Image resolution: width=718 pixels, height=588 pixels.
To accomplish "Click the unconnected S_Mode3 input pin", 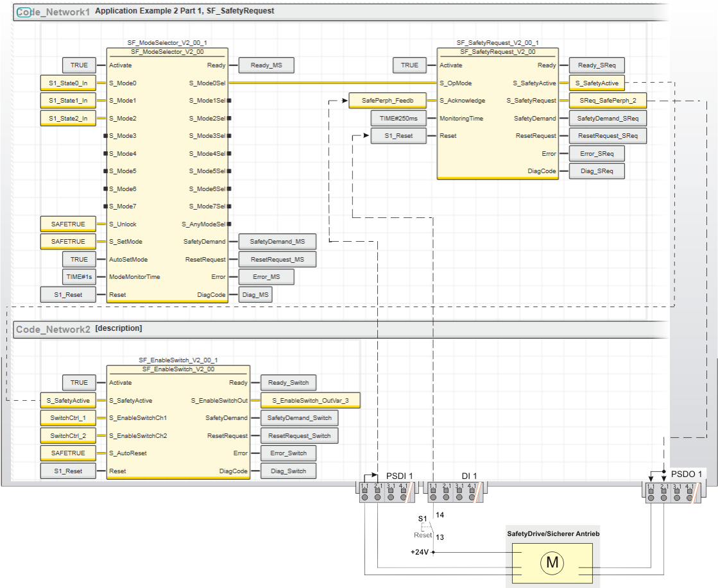I will tap(105, 136).
